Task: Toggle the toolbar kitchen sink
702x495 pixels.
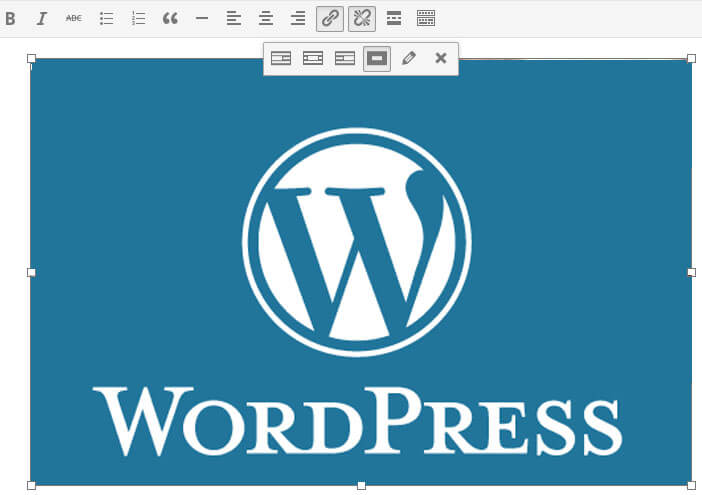Action: (x=426, y=18)
